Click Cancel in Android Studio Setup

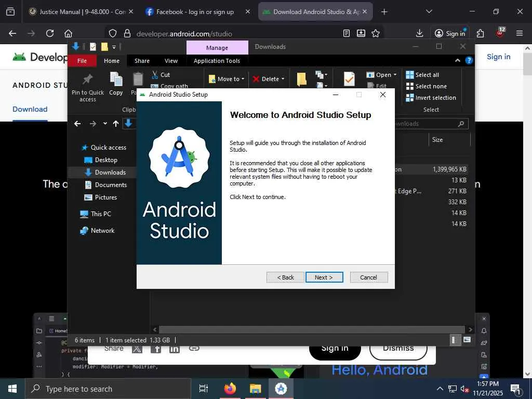pos(368,277)
